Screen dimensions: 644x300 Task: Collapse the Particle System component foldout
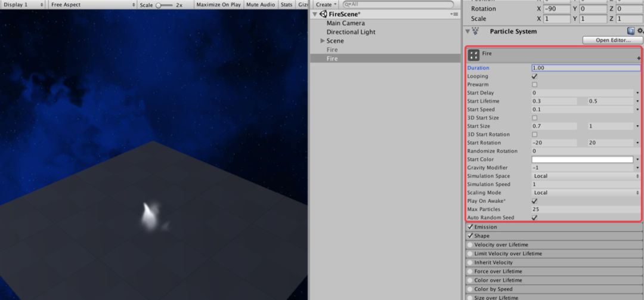coord(467,31)
